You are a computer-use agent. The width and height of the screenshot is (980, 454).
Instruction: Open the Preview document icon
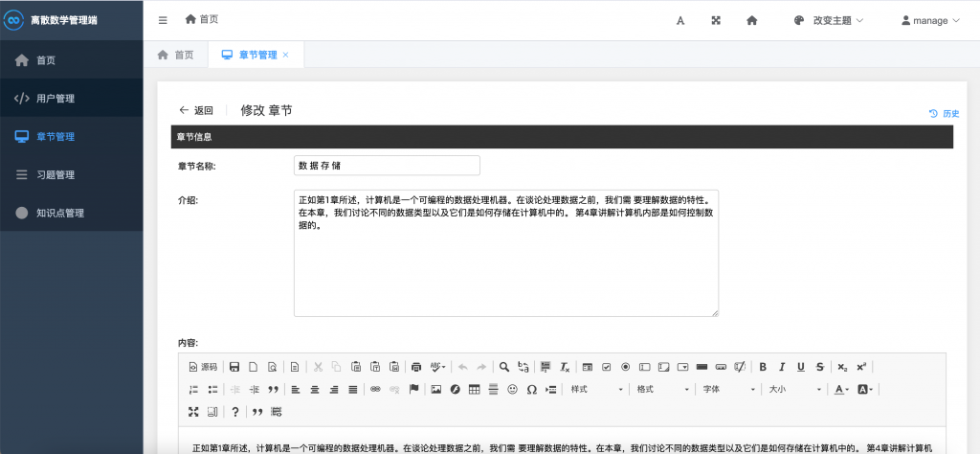tap(273, 367)
